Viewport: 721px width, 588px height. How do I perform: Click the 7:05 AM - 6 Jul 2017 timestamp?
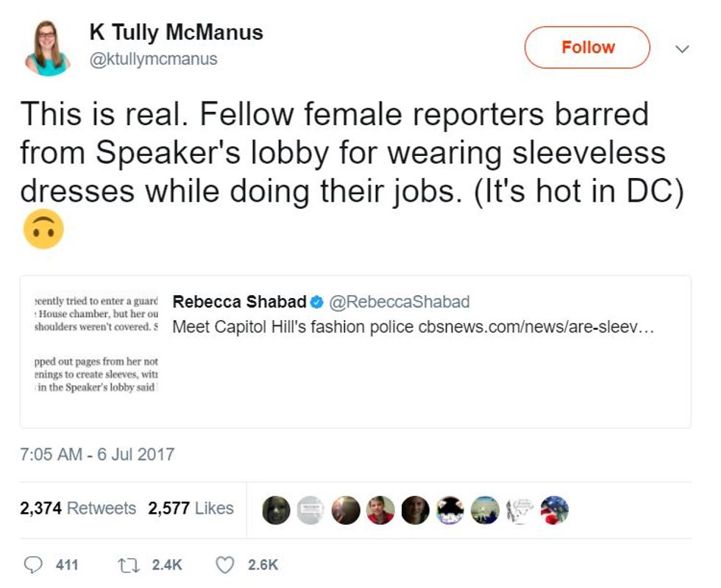coord(97,454)
